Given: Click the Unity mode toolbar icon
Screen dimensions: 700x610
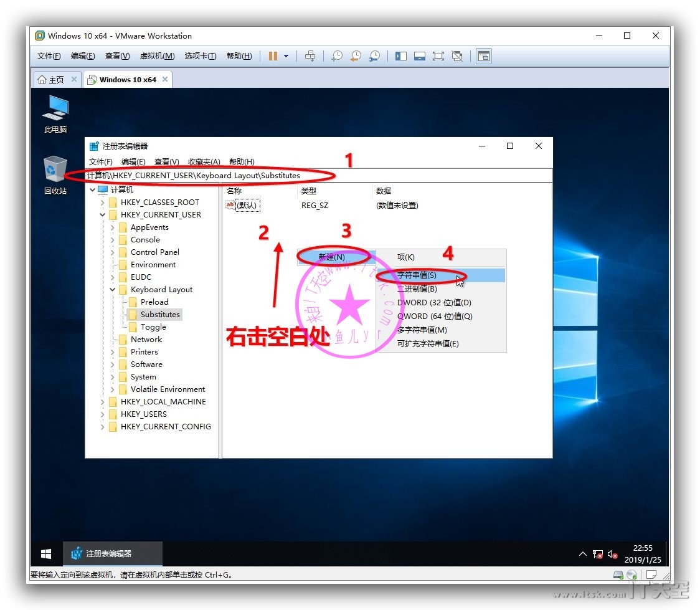Looking at the screenshot, I should pyautogui.click(x=457, y=56).
